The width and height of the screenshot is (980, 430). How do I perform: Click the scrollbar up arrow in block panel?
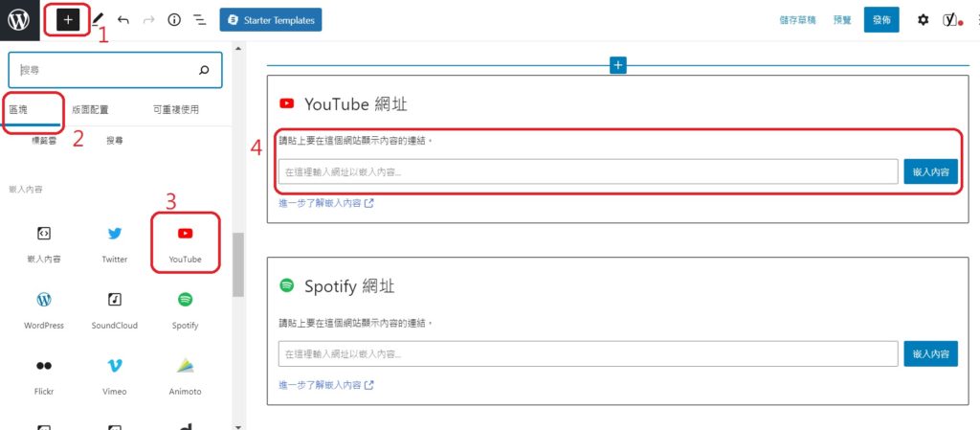[x=238, y=48]
